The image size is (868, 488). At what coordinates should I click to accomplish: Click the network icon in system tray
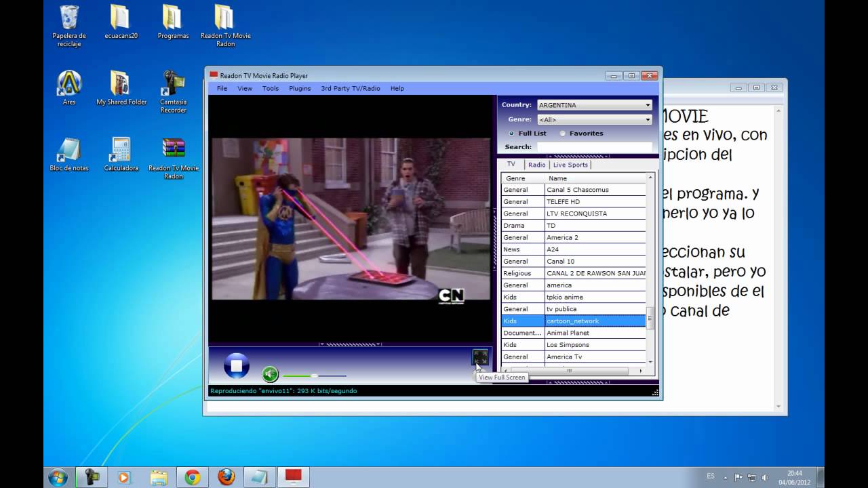752,477
